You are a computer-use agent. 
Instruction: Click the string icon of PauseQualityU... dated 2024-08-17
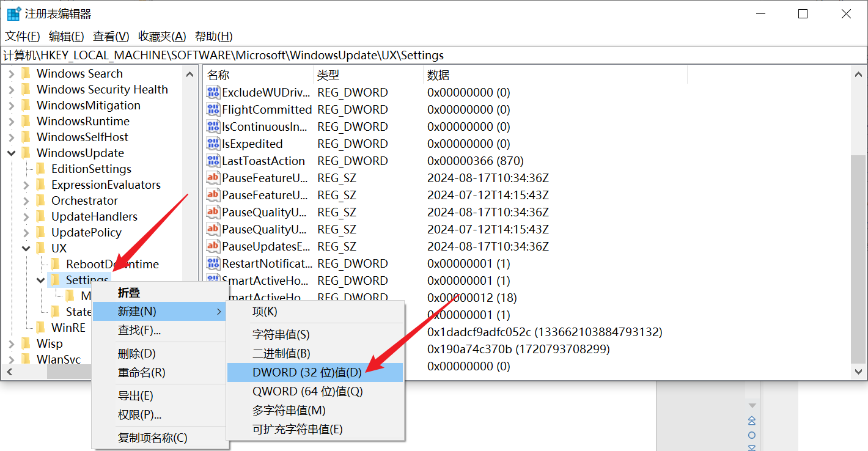pyautogui.click(x=213, y=213)
